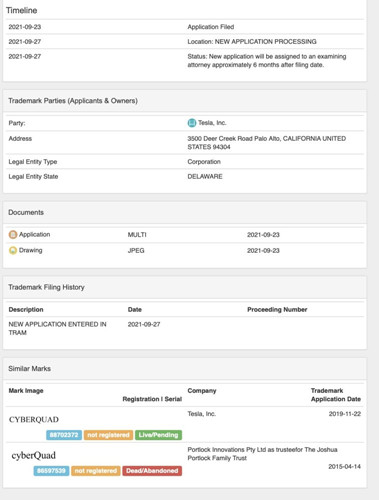Open the Tesla, Inc. party link
This screenshot has width=379, height=500.
[x=212, y=123]
